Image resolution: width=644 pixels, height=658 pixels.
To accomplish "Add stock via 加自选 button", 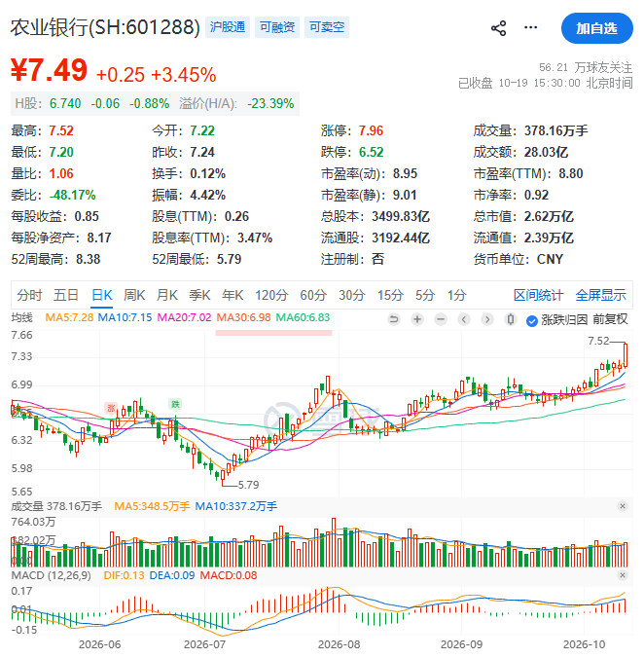I will tap(596, 28).
